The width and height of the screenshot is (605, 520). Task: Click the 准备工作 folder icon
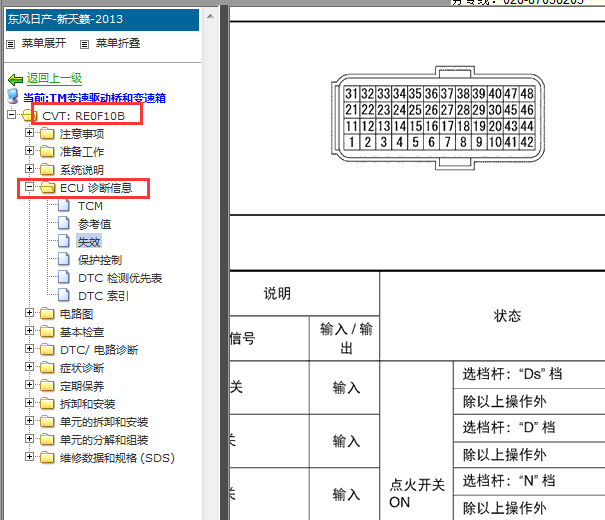(x=47, y=151)
